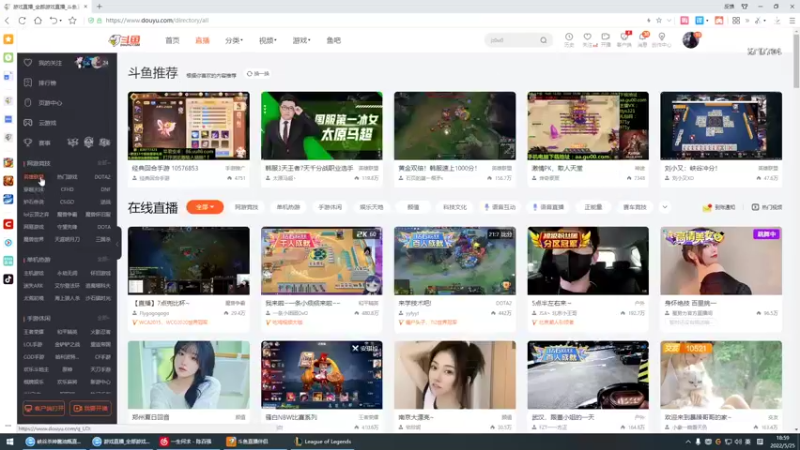The width and height of the screenshot is (800, 450).
Task: Click the page vertical scrollbar
Action: [795, 61]
